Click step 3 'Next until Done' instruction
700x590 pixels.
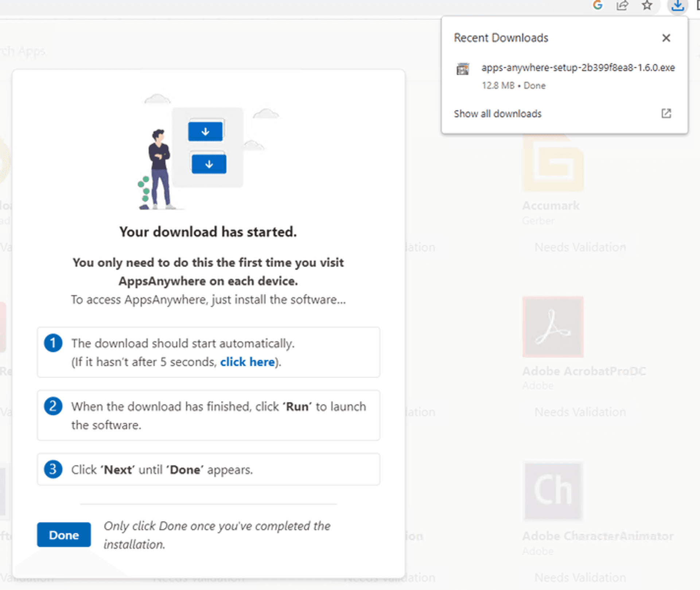209,469
